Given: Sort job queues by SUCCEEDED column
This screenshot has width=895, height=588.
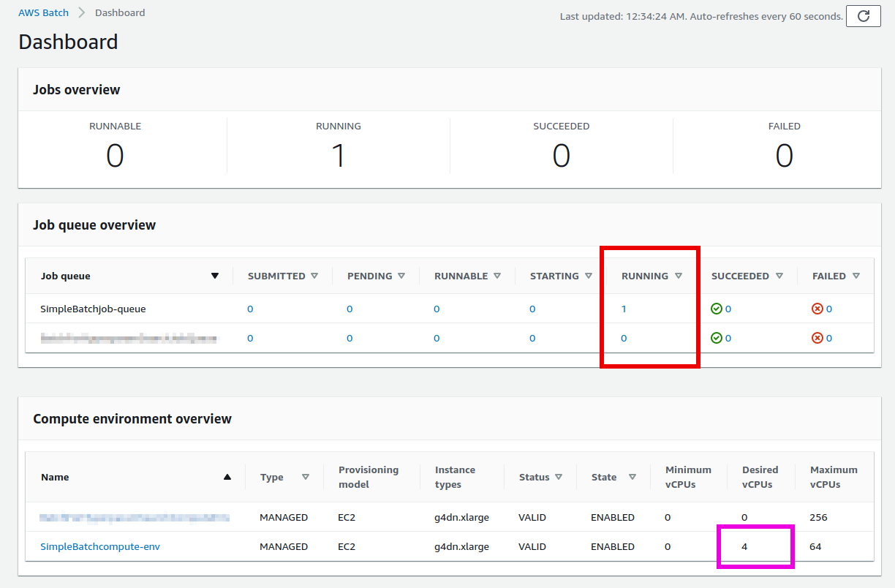Looking at the screenshot, I should 779,276.
